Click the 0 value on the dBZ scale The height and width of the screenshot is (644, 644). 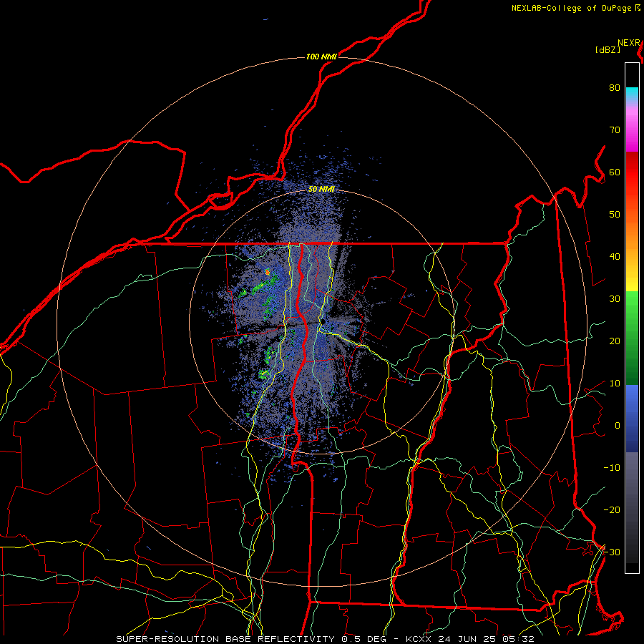[x=618, y=426]
